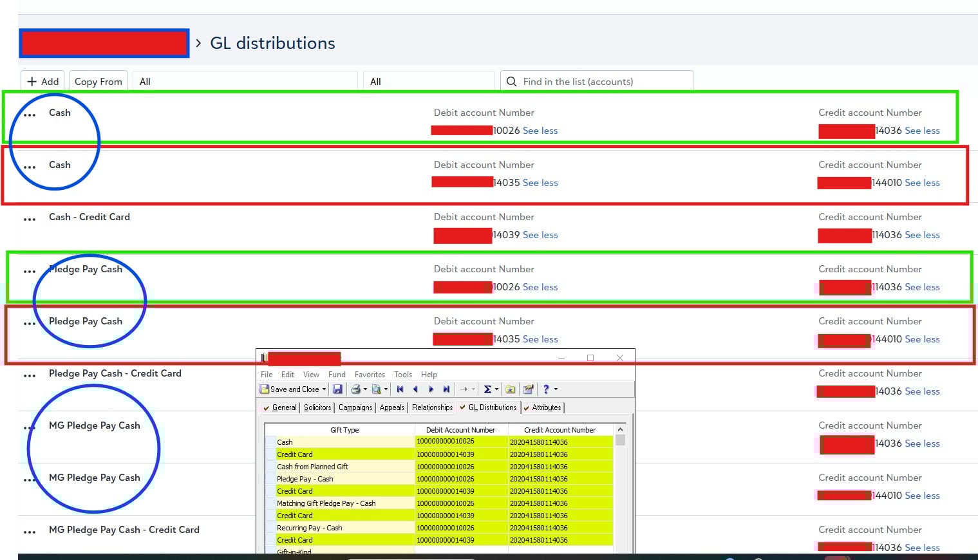This screenshot has width=978, height=560.
Task: Expand the Print button dropdown arrow
Action: tap(366, 389)
